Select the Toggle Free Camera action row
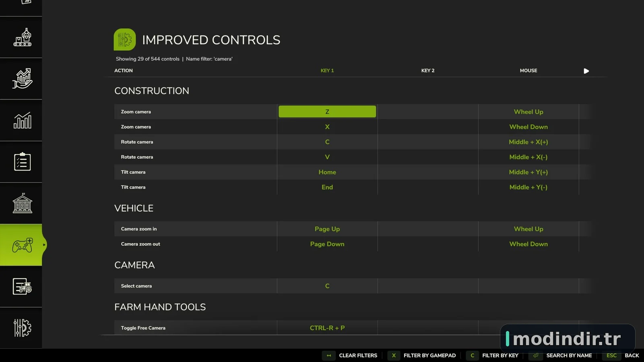This screenshot has width=644, height=362. pos(352,328)
